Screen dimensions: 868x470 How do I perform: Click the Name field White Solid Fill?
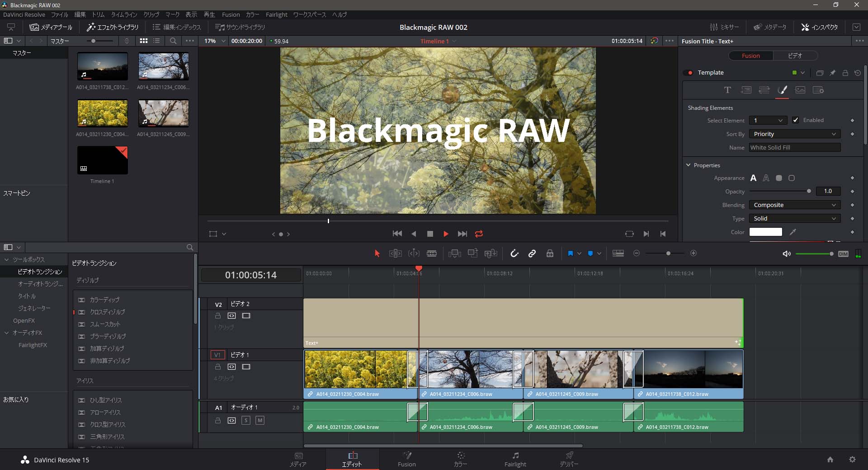(795, 147)
